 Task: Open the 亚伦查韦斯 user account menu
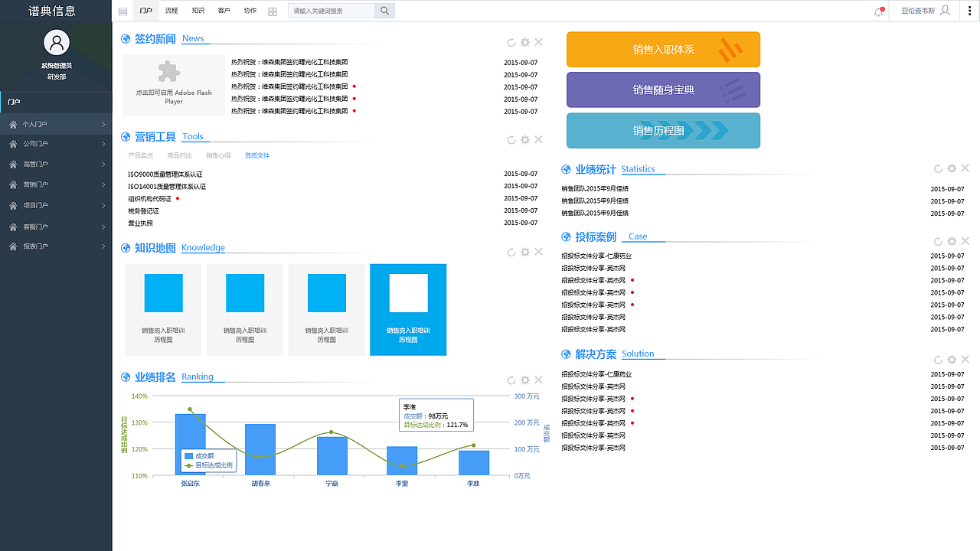[926, 11]
